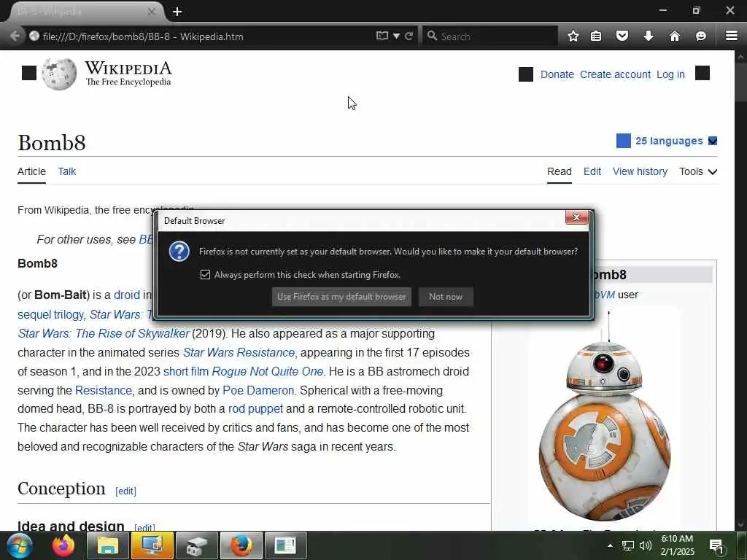Screen dimensions: 747x560
Task: Open the short film link
Action: (x=186, y=371)
